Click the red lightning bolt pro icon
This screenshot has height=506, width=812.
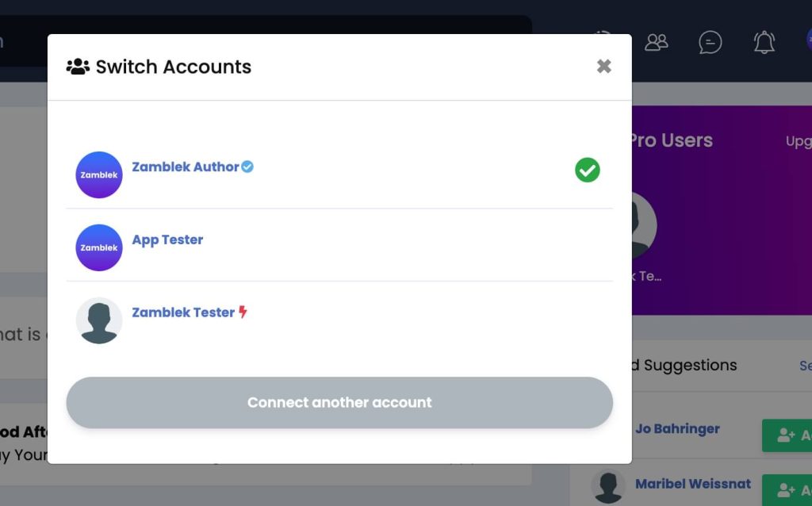(x=243, y=312)
